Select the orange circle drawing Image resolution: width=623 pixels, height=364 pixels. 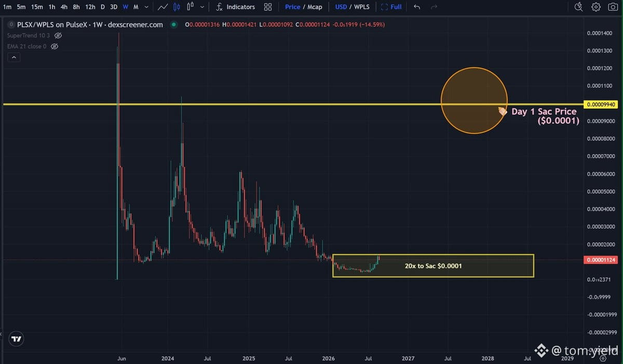tap(473, 100)
